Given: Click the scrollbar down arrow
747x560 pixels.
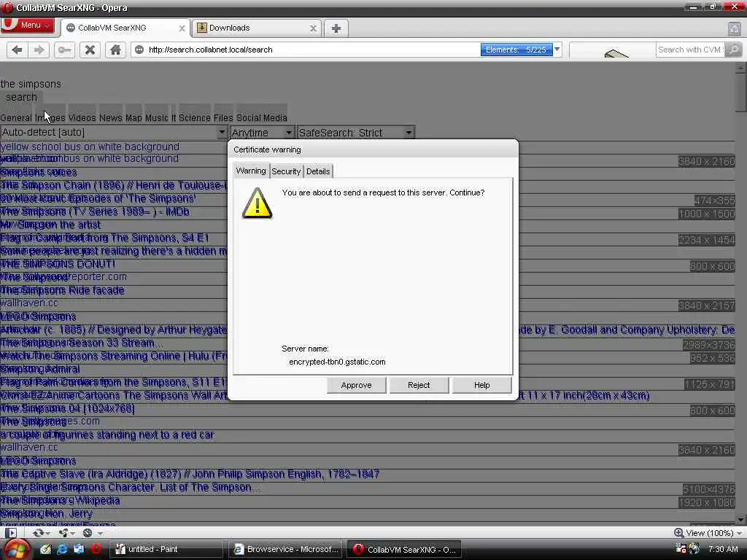Looking at the screenshot, I should pos(740,520).
